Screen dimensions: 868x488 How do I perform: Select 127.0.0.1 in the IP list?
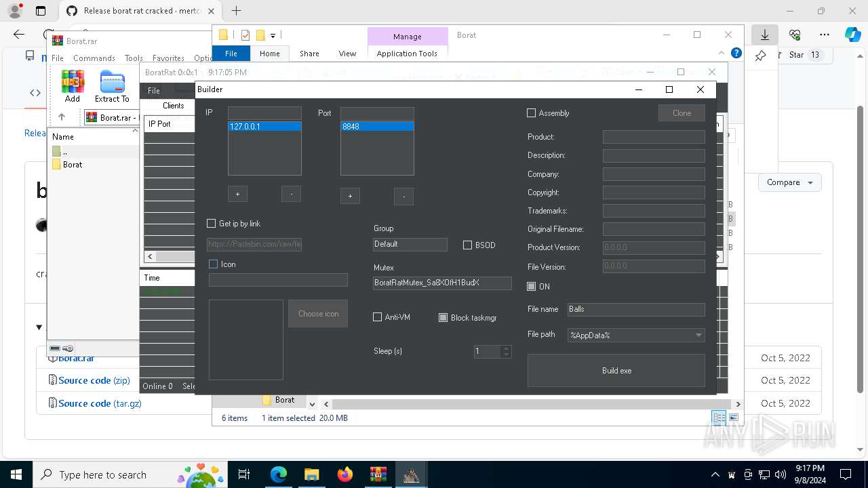pos(264,127)
